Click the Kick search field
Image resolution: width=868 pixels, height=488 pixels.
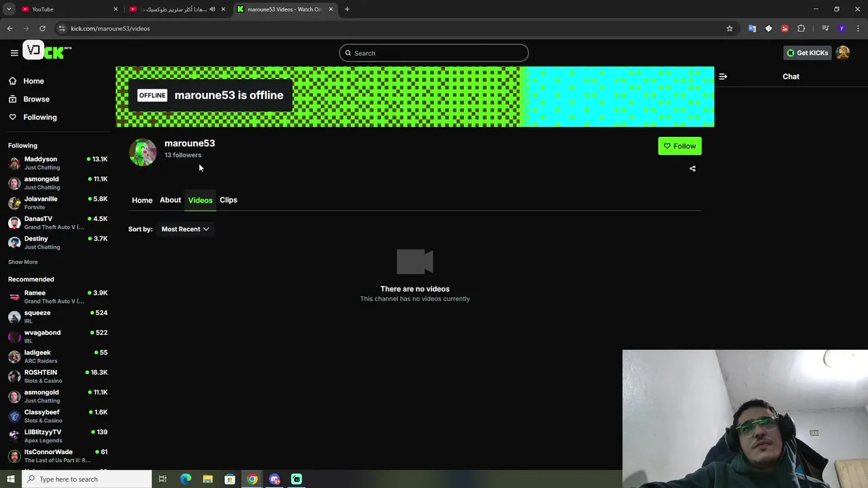[434, 53]
